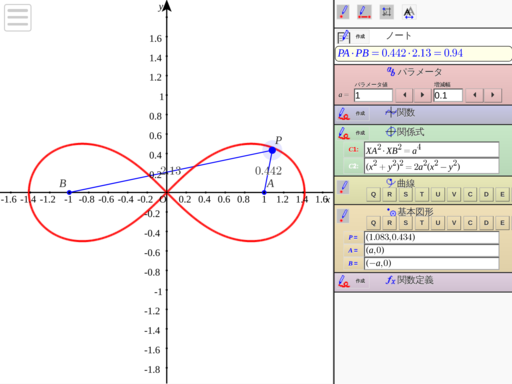Click the T button in 曲線 section

click(422, 194)
